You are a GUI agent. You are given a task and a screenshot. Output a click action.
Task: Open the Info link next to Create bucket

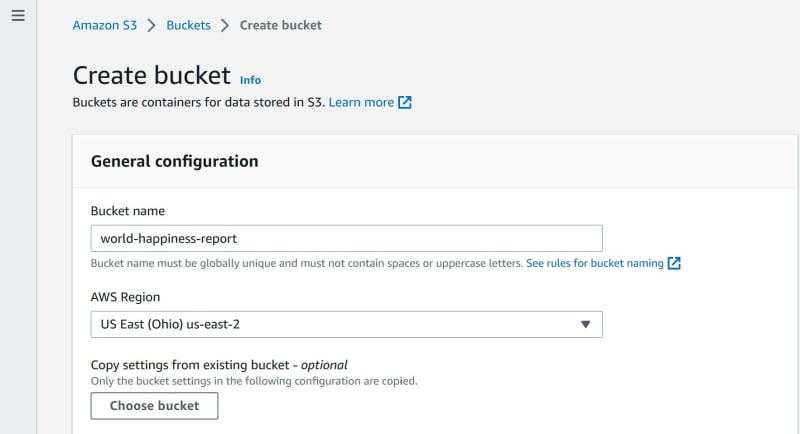(x=250, y=80)
